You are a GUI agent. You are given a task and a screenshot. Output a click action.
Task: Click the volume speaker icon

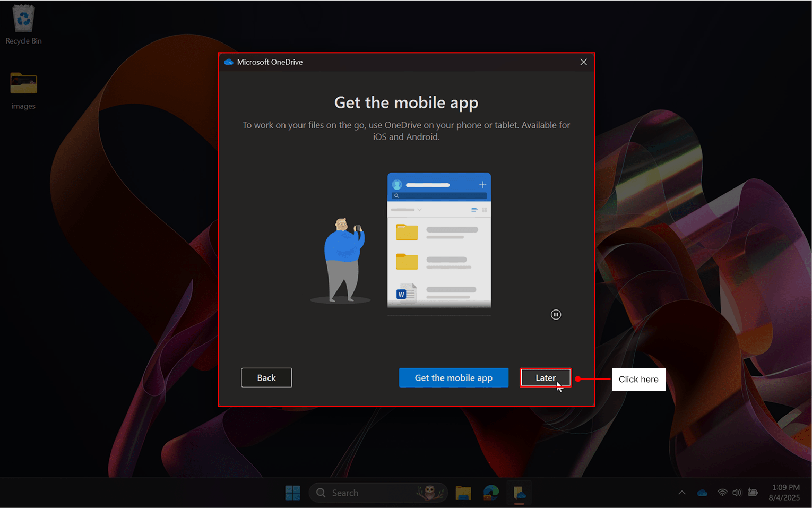737,493
